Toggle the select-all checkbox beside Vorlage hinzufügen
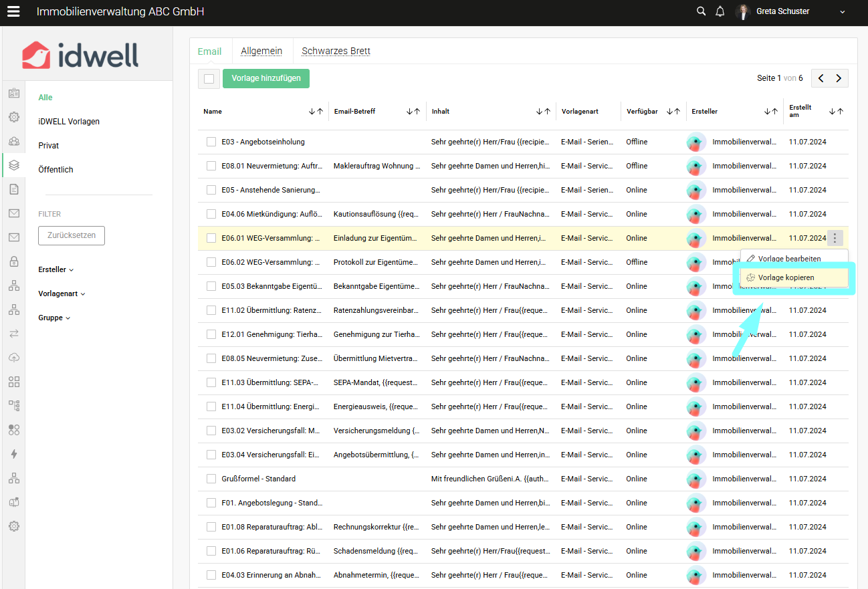Image resolution: width=868 pixels, height=589 pixels. pyautogui.click(x=209, y=79)
